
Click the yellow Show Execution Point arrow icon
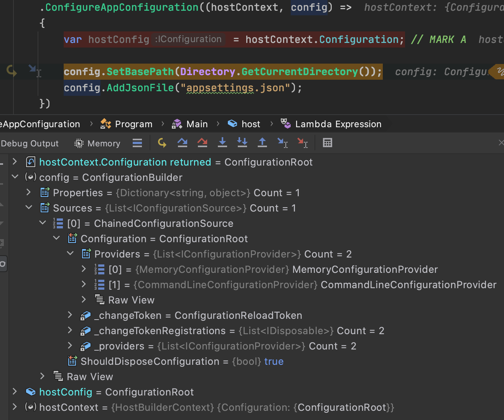coord(162,143)
